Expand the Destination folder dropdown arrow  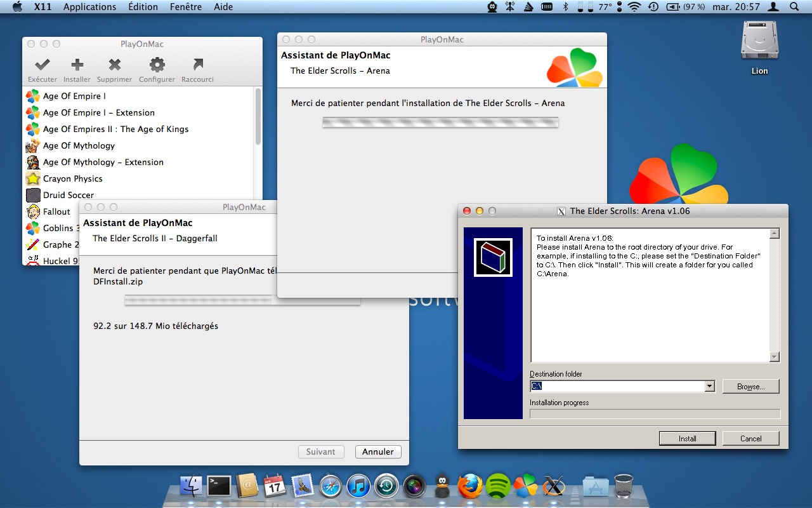(x=709, y=386)
